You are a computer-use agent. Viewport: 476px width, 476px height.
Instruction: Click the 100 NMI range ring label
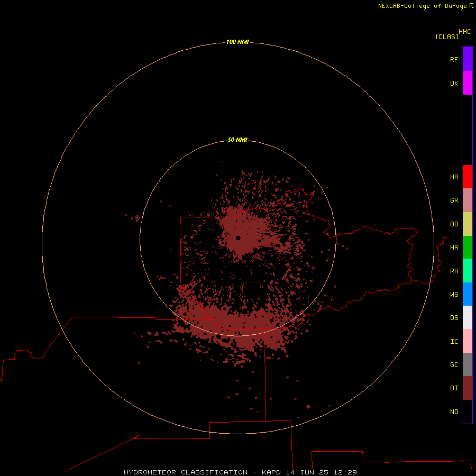tap(237, 42)
